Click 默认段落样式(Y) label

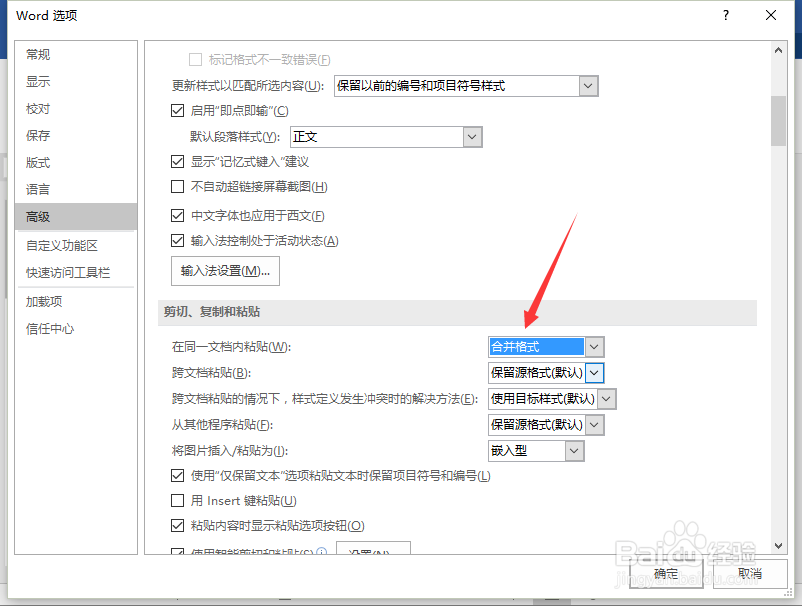point(235,137)
